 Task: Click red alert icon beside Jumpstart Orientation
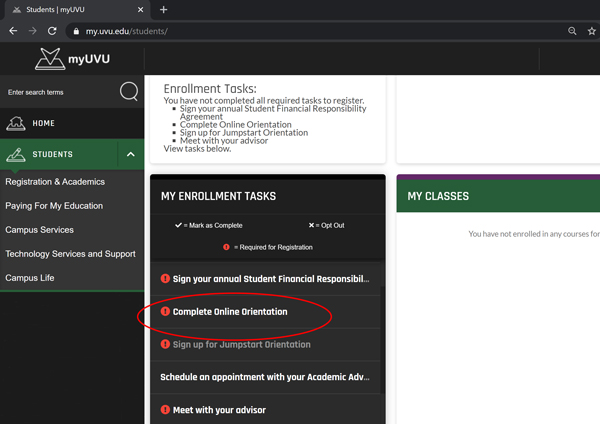point(165,344)
